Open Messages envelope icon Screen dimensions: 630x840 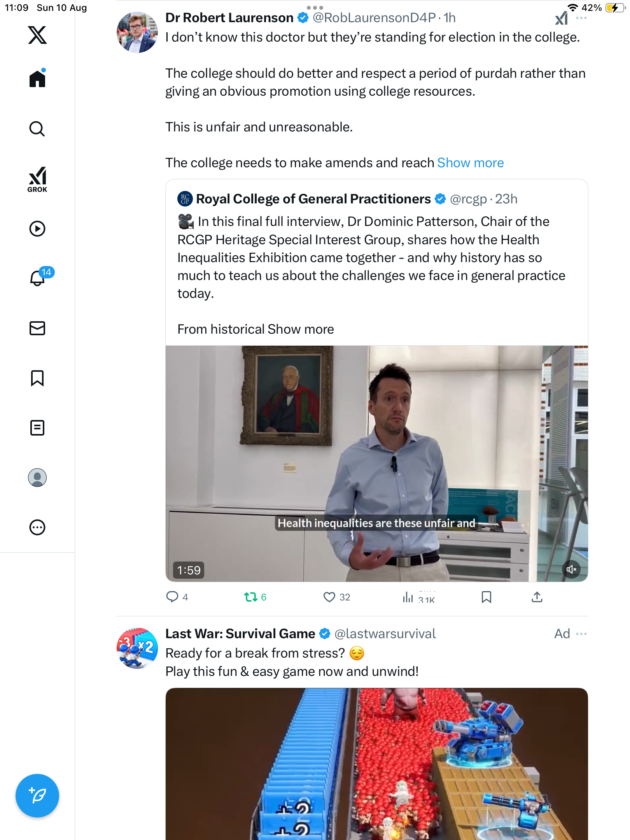(x=37, y=328)
